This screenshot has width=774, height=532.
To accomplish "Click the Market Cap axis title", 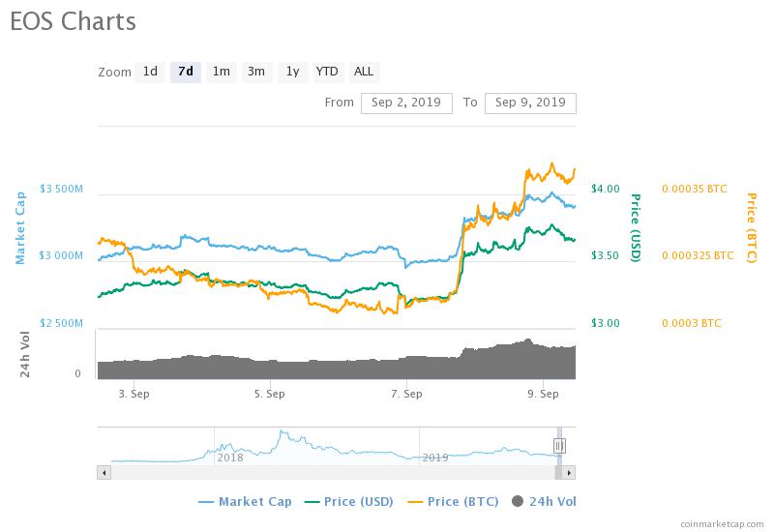I will [x=20, y=228].
